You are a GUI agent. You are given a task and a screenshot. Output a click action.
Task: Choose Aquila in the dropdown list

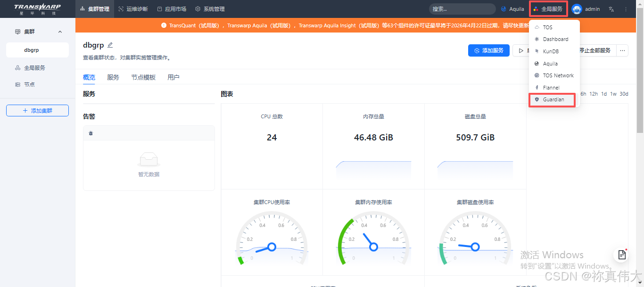[554, 64]
